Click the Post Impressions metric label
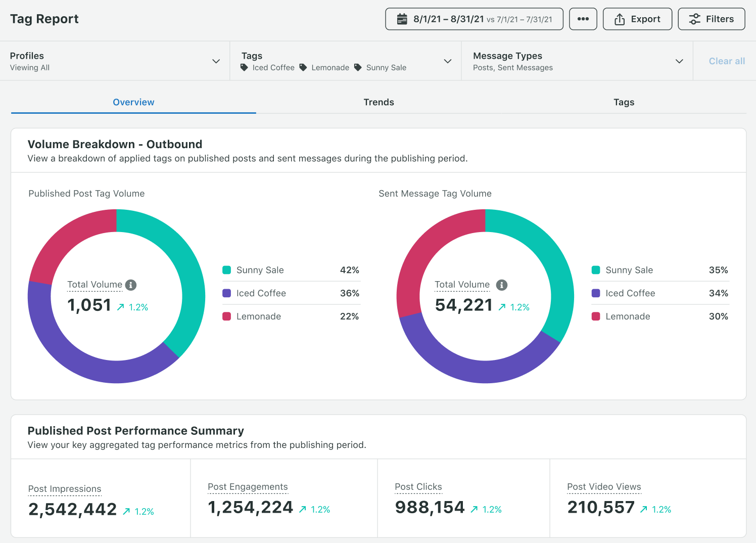 (65, 489)
